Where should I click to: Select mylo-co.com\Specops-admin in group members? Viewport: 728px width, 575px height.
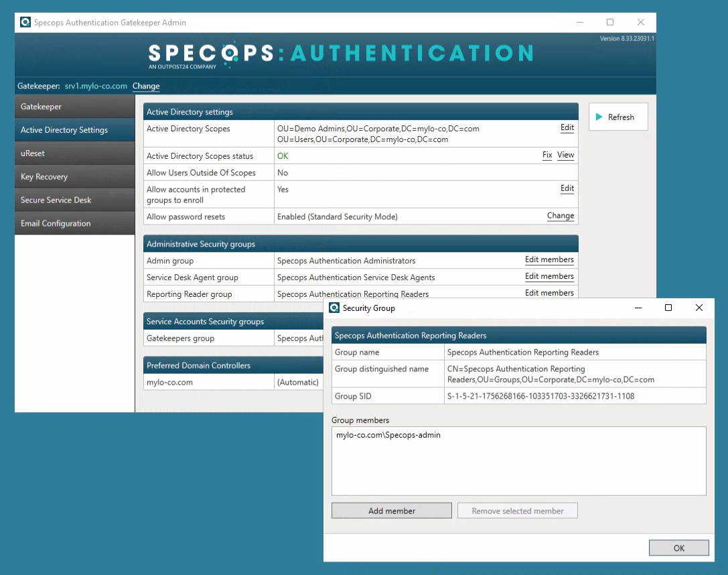(388, 435)
